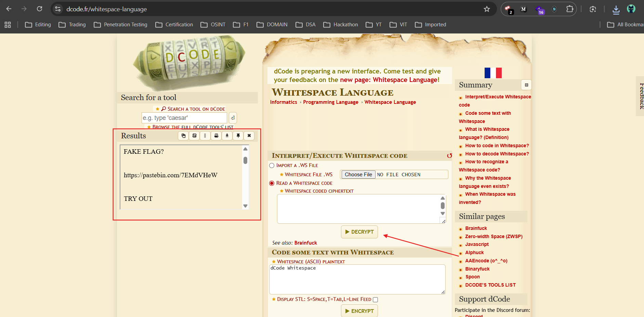Click the search submit icon beside the tool search box

[x=233, y=118]
